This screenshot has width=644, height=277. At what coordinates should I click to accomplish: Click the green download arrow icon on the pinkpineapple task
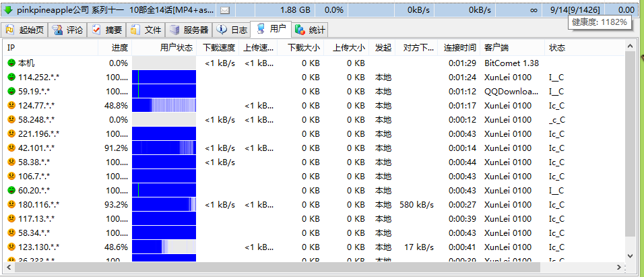click(9, 10)
